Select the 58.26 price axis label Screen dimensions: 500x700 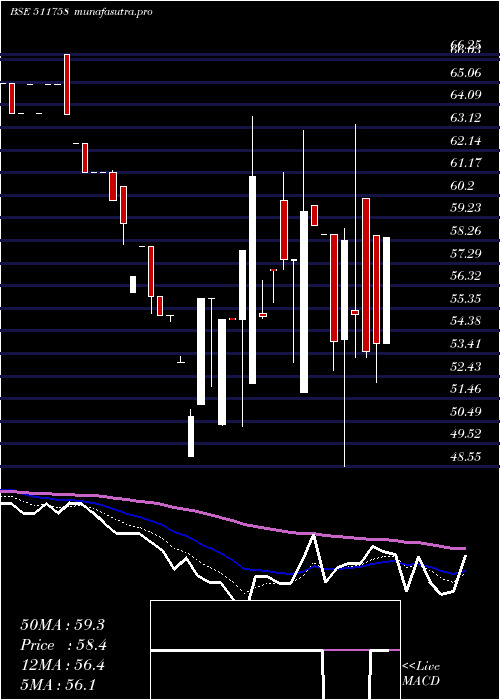click(x=466, y=231)
